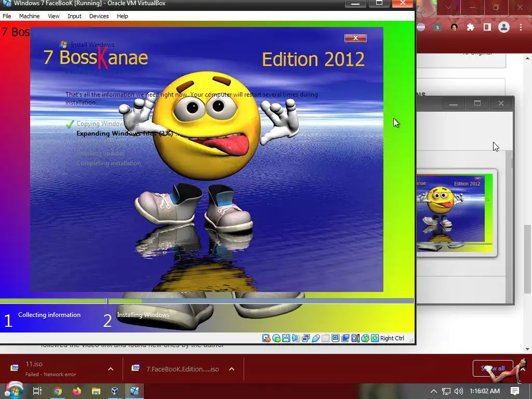This screenshot has width=532, height=399.
Task: Toggle the Chrome side panel icon
Action: point(487,27)
